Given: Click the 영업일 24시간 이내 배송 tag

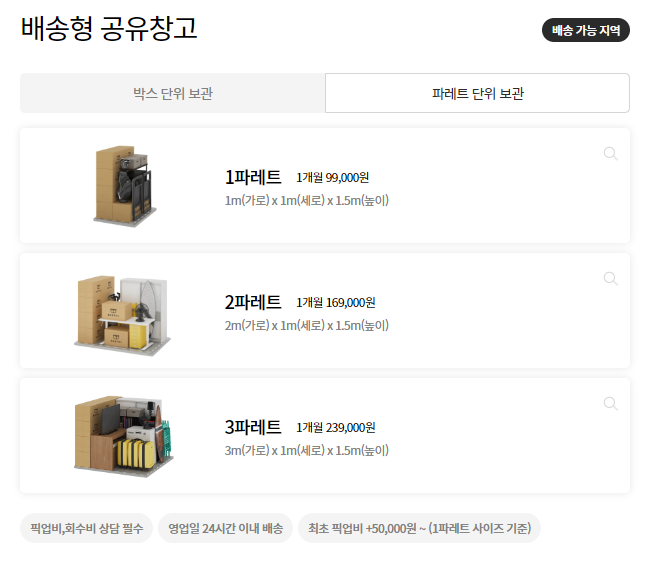Looking at the screenshot, I should click(225, 528).
